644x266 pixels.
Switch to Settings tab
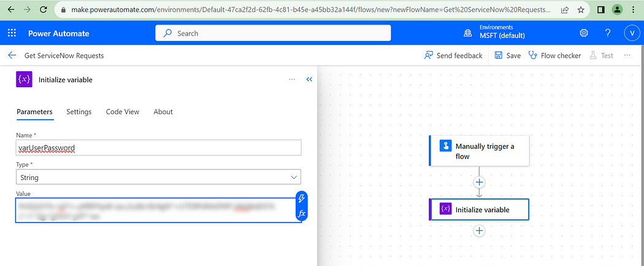[79, 112]
